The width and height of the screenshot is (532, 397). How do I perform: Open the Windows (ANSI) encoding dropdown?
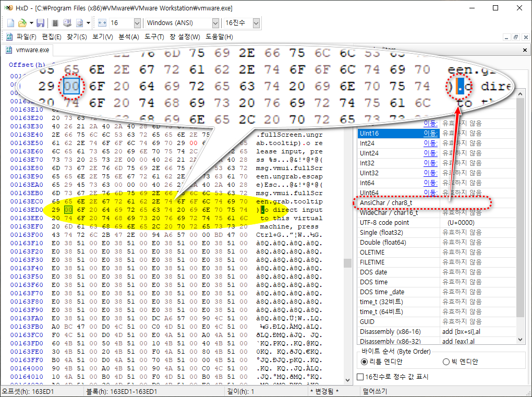pos(215,23)
